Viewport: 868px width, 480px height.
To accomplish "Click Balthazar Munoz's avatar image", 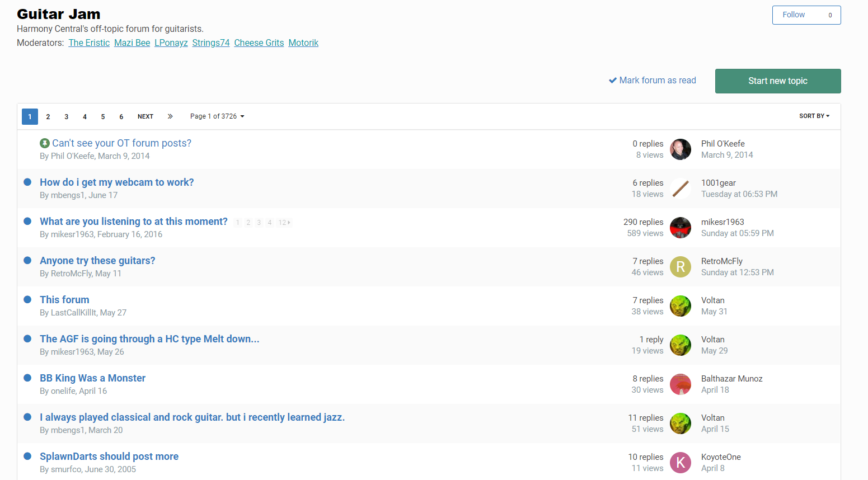I will (681, 384).
